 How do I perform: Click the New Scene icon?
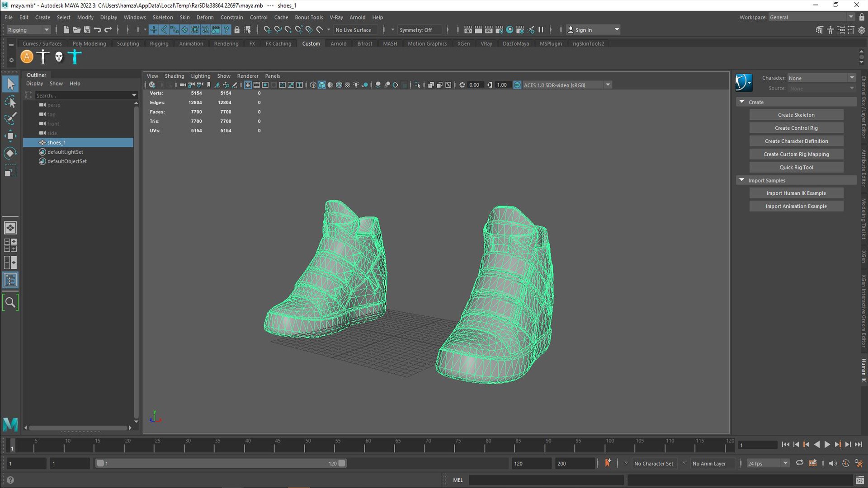click(66, 30)
